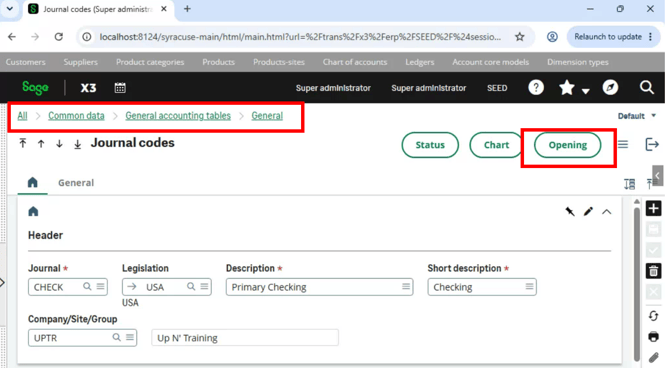The width and height of the screenshot is (666, 368).
Task: Click the General breadcrumb link
Action: [267, 116]
